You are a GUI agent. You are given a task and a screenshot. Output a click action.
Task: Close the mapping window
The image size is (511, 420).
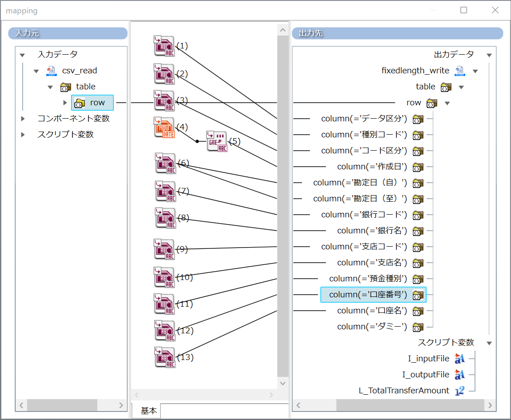495,10
